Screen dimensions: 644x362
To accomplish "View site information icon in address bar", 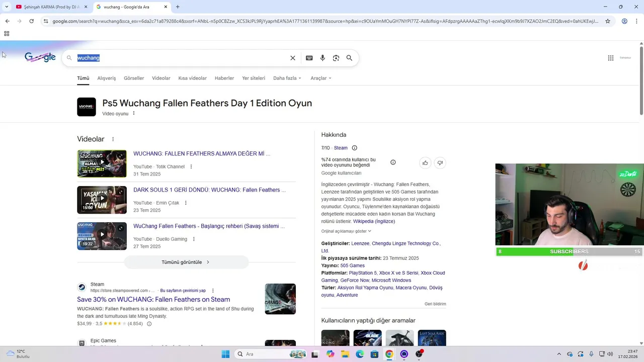I will point(46,21).
